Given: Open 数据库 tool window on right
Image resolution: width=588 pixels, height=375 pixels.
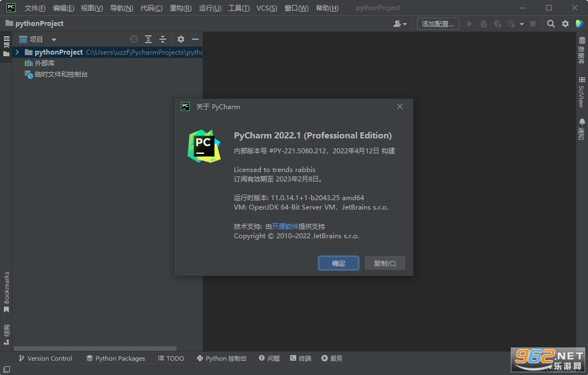Looking at the screenshot, I should (x=581, y=50).
